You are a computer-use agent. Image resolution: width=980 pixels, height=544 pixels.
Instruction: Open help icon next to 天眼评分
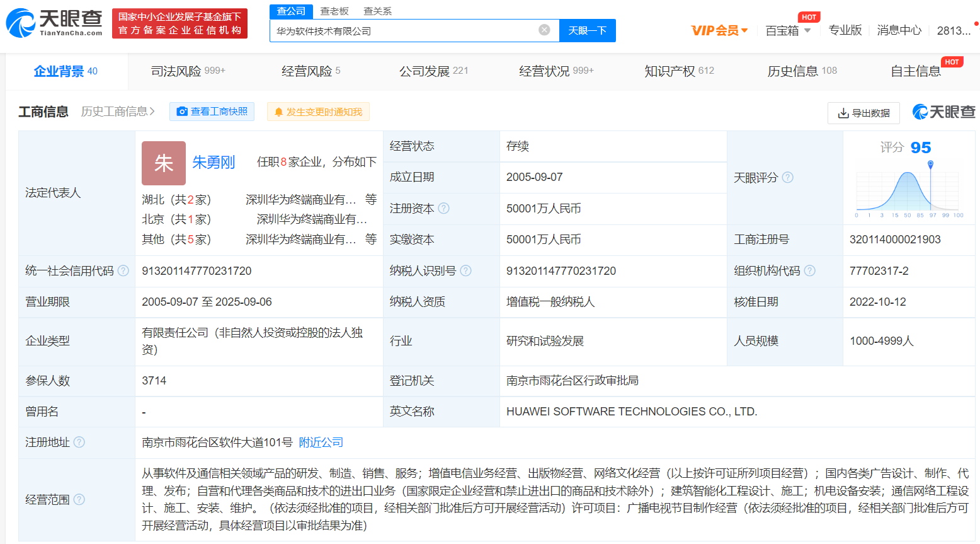point(787,178)
